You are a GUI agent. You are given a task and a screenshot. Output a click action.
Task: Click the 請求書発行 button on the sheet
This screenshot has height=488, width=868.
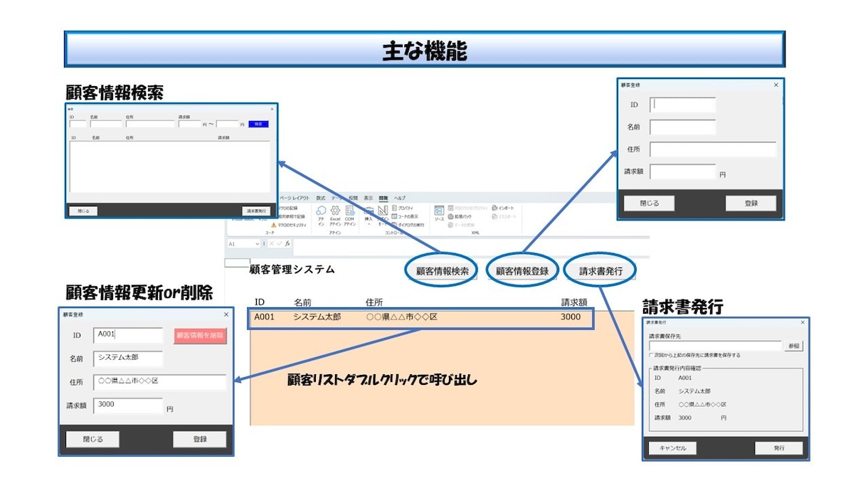[600, 270]
